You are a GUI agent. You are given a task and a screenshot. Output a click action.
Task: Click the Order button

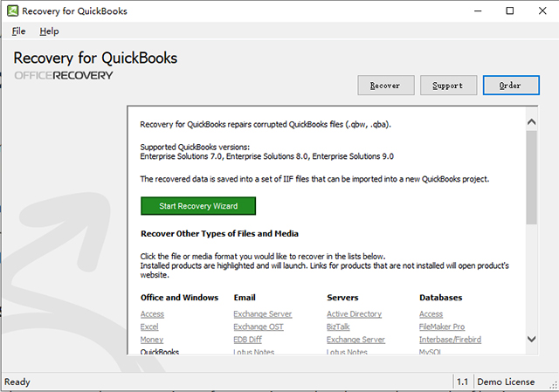pyautogui.click(x=511, y=86)
